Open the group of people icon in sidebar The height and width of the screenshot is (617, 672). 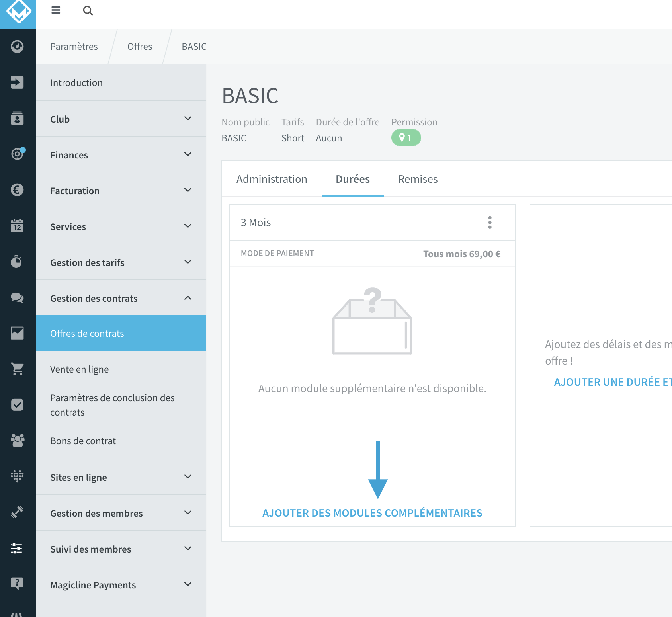point(17,440)
